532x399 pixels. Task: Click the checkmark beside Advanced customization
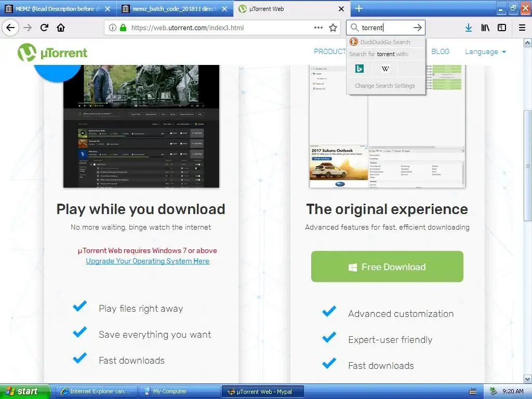tap(329, 311)
